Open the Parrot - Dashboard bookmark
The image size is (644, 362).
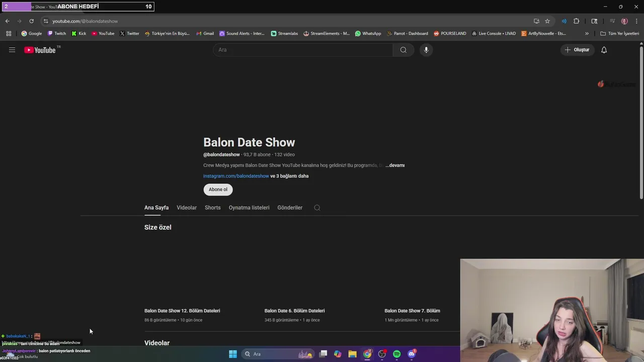[408, 34]
